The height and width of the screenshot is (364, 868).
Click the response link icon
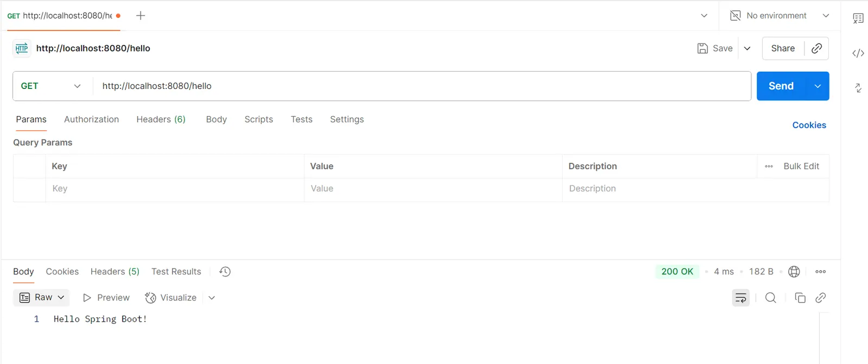820,297
